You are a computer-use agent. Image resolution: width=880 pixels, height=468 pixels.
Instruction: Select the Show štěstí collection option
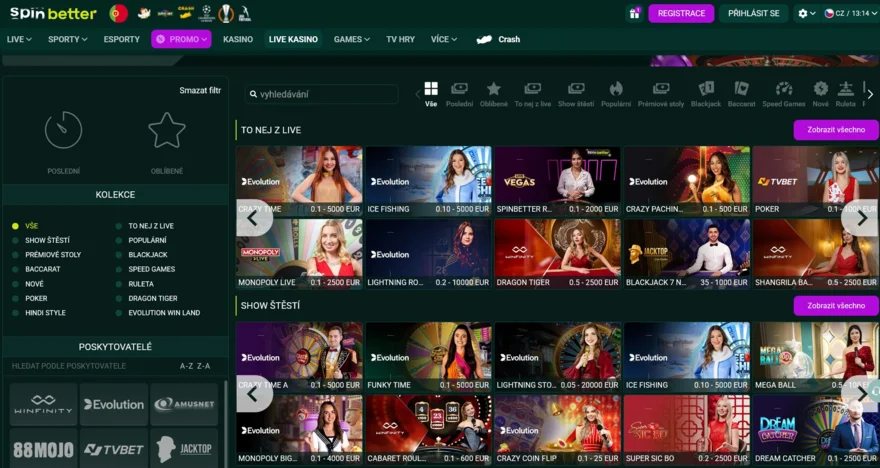point(41,240)
